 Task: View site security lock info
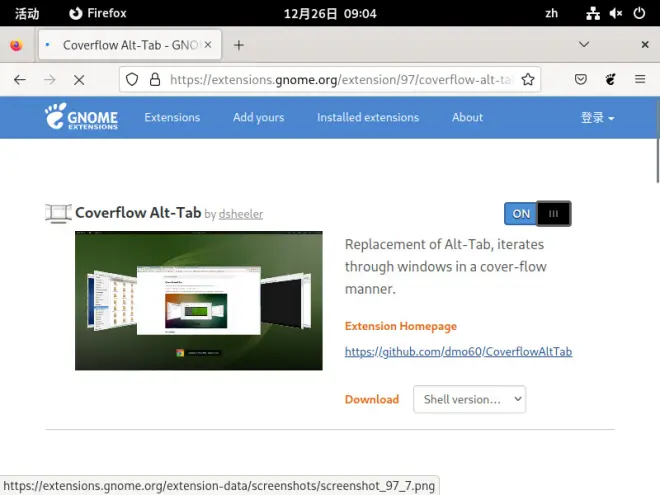pyautogui.click(x=155, y=79)
